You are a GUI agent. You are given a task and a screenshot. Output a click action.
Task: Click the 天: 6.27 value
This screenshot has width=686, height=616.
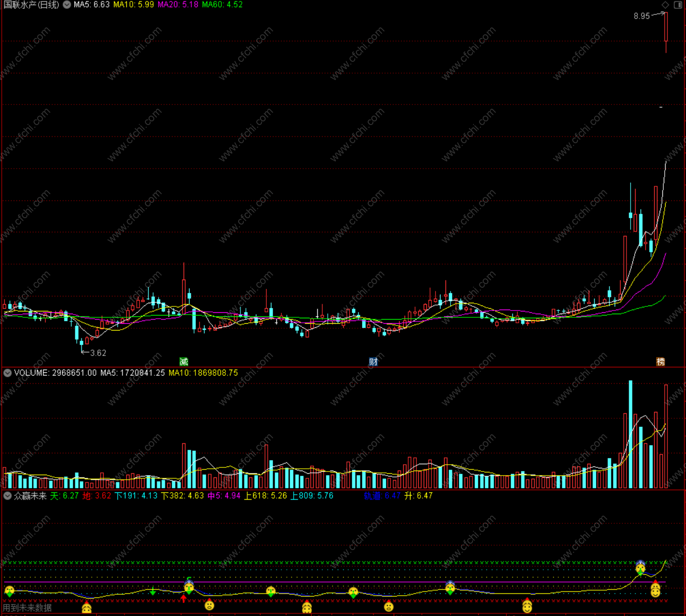[65, 496]
